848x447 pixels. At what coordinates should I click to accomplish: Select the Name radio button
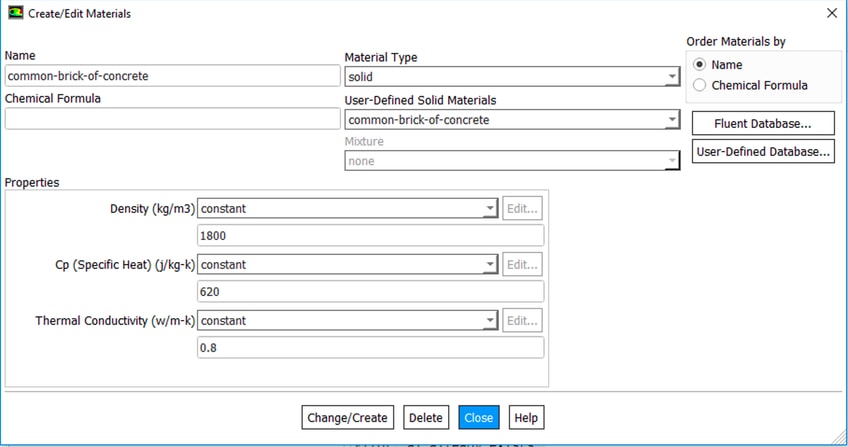coord(699,65)
